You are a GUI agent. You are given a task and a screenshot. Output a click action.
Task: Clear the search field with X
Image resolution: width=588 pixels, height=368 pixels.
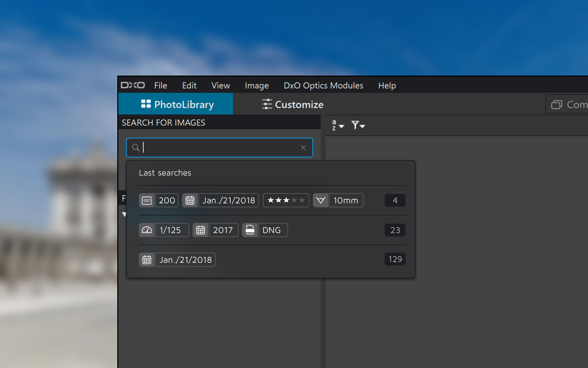tap(303, 148)
